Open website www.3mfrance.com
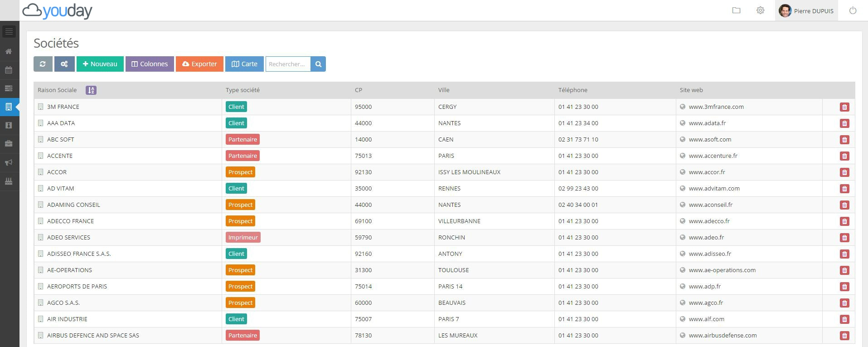Viewport: 868px width, 347px height. tap(716, 107)
